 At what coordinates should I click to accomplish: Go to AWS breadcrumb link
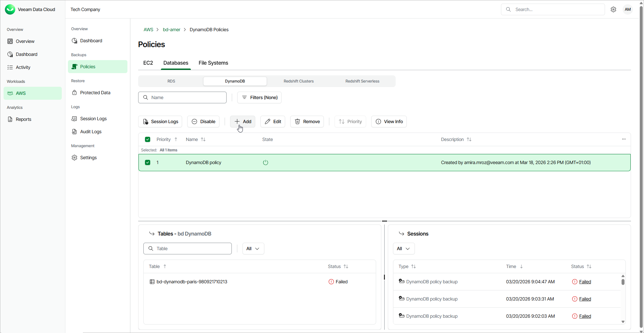tap(149, 30)
